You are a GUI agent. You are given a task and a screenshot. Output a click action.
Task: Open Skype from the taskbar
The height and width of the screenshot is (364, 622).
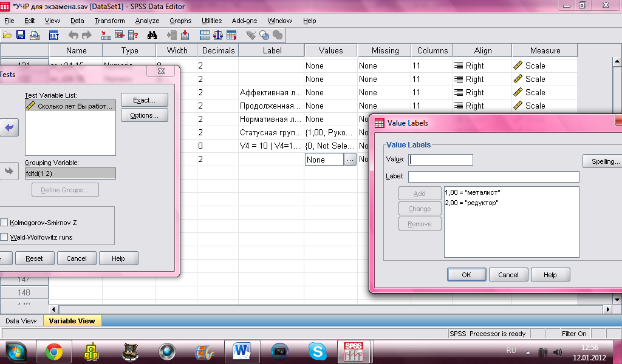[317, 351]
